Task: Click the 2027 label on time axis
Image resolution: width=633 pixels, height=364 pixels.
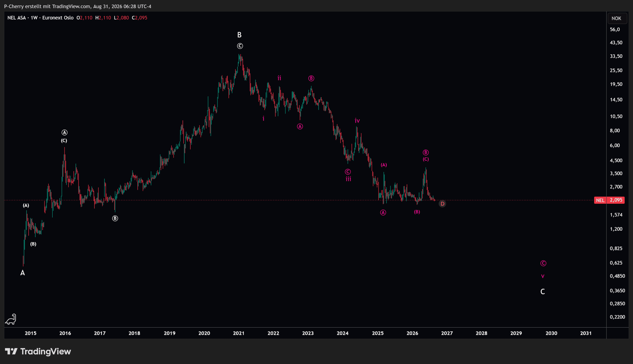Action: pyautogui.click(x=447, y=333)
